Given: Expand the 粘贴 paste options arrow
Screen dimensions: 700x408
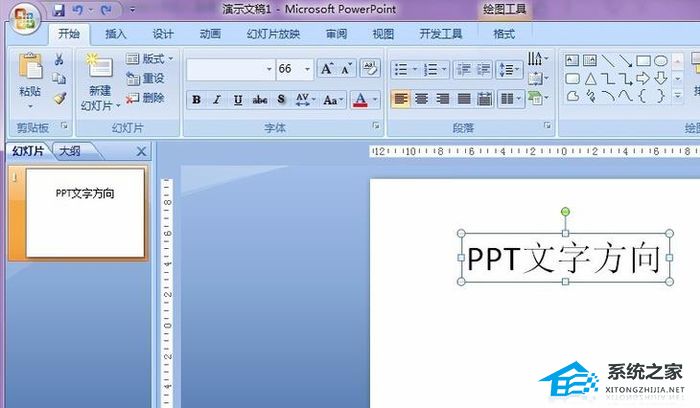Looking at the screenshot, I should (x=30, y=106).
